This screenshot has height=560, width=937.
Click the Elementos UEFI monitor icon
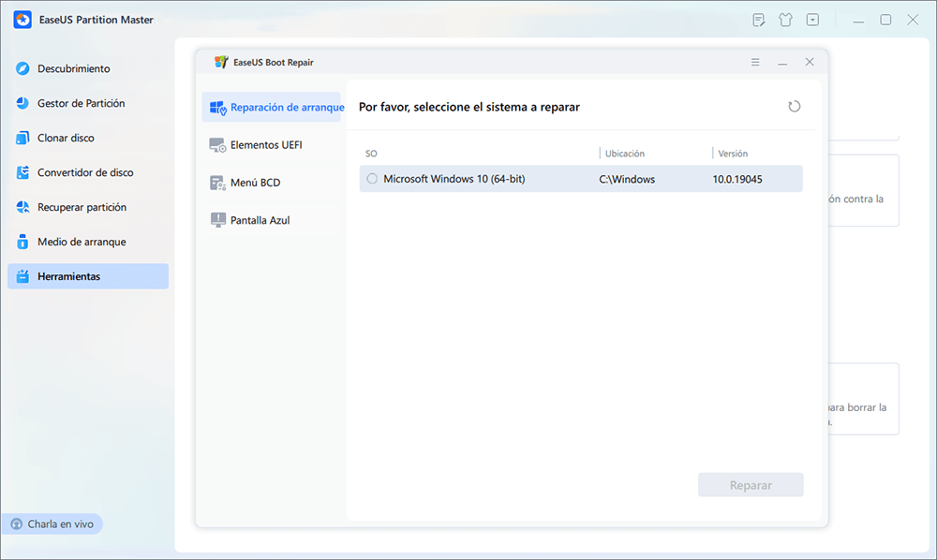(217, 145)
